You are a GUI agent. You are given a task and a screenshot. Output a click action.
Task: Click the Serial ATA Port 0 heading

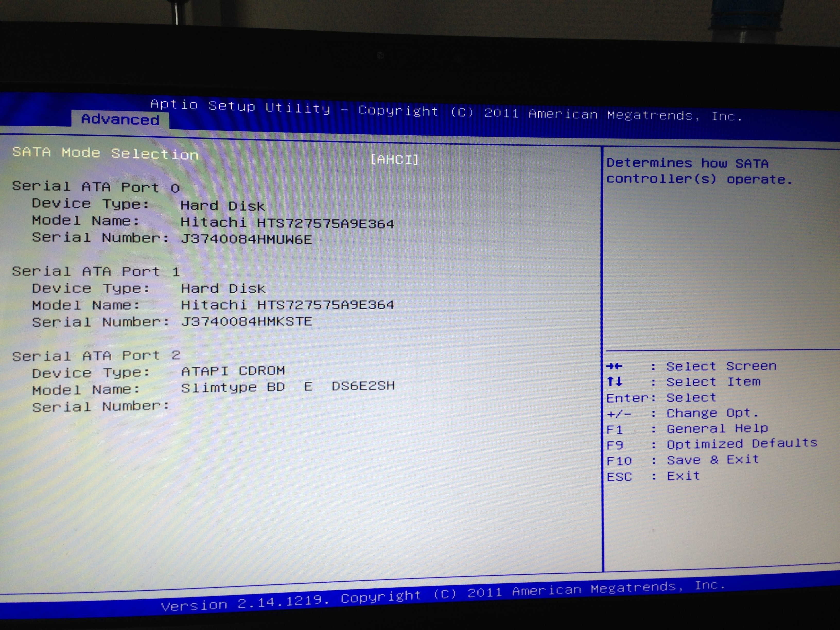click(x=96, y=187)
